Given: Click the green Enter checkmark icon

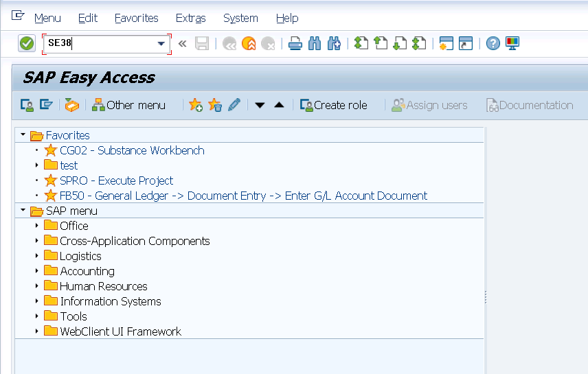Looking at the screenshot, I should coord(27,43).
